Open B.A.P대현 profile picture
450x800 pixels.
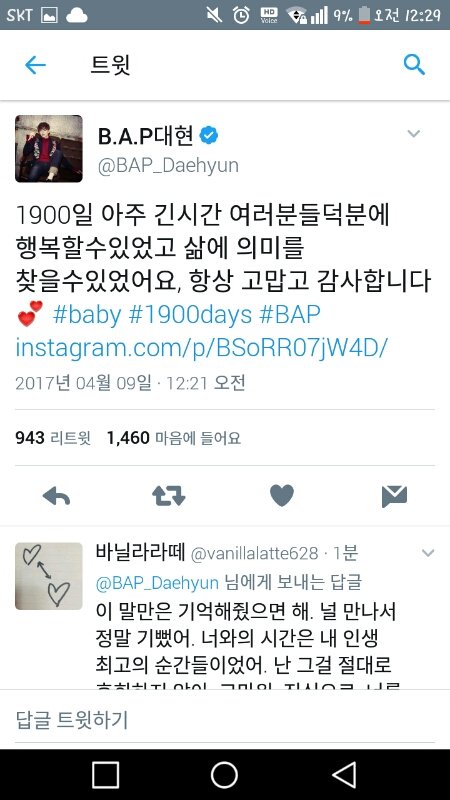coord(49,148)
